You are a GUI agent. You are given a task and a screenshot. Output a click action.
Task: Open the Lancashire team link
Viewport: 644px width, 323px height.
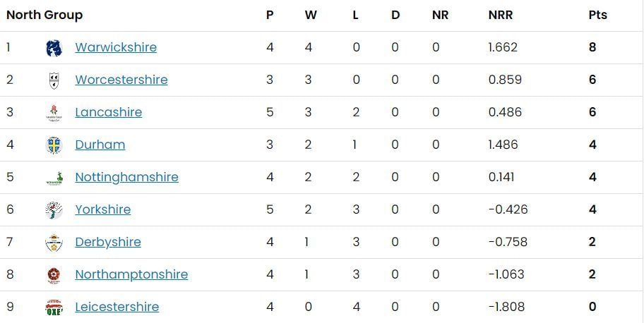tap(109, 112)
